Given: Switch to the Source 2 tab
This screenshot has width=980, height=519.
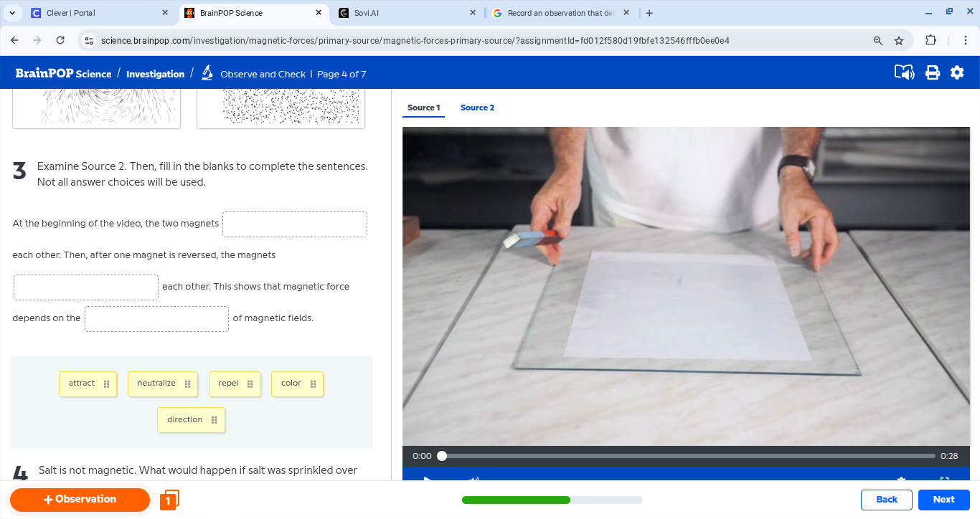Looking at the screenshot, I should coord(477,108).
